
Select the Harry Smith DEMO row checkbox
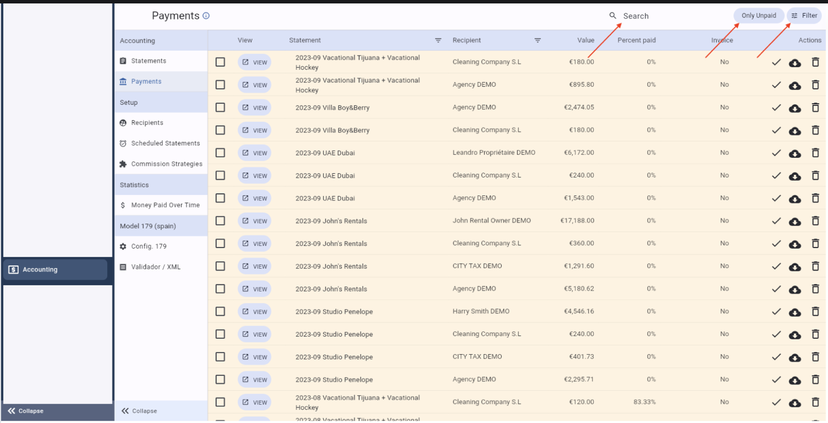(220, 312)
